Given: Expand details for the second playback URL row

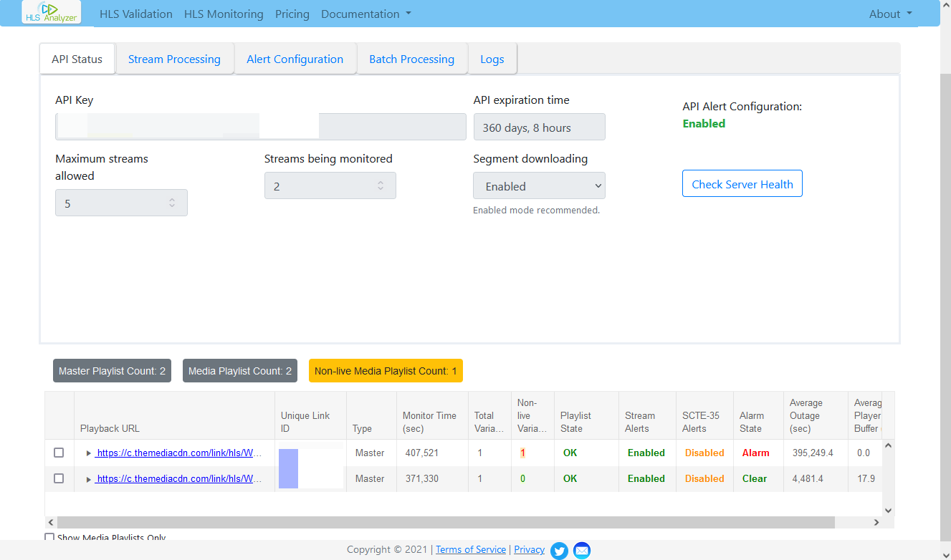Looking at the screenshot, I should tap(88, 478).
